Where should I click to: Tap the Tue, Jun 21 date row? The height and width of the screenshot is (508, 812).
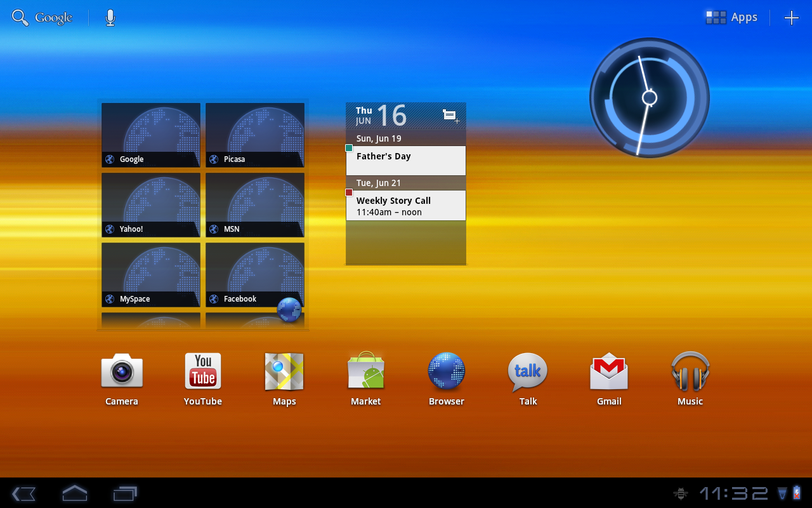(406, 183)
